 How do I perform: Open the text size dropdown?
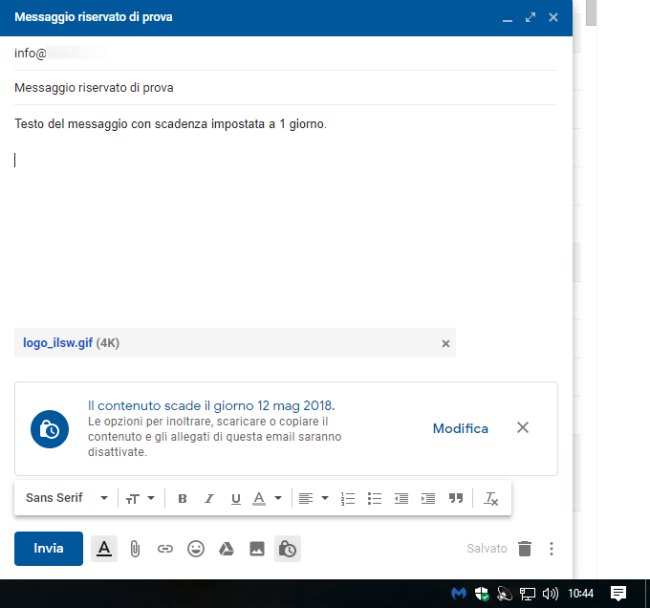point(140,498)
